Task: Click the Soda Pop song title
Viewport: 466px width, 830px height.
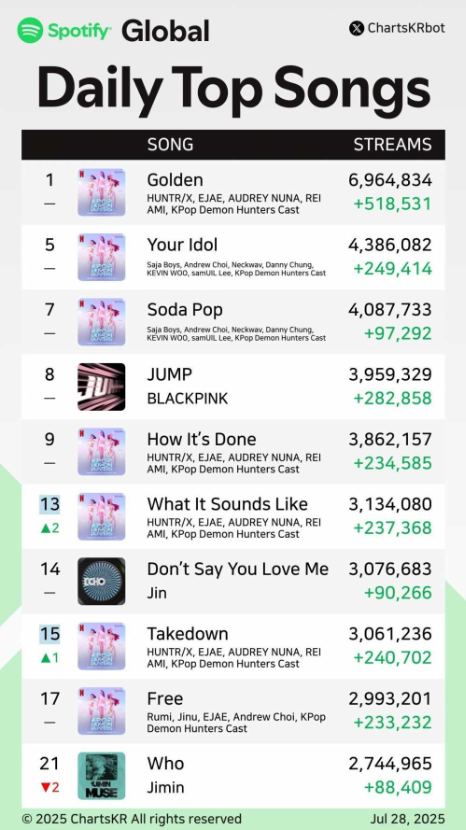Action: coord(185,310)
